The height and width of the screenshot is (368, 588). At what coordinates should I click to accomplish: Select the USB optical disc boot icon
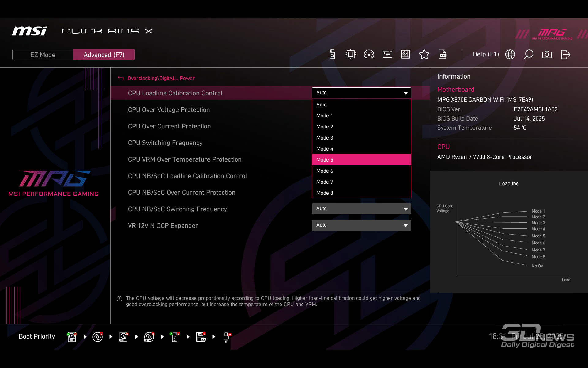pyautogui.click(x=149, y=337)
